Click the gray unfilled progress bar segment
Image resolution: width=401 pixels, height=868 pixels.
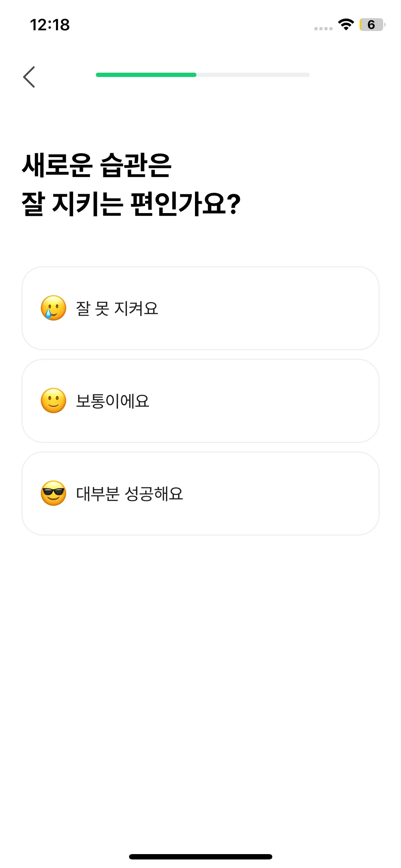253,75
